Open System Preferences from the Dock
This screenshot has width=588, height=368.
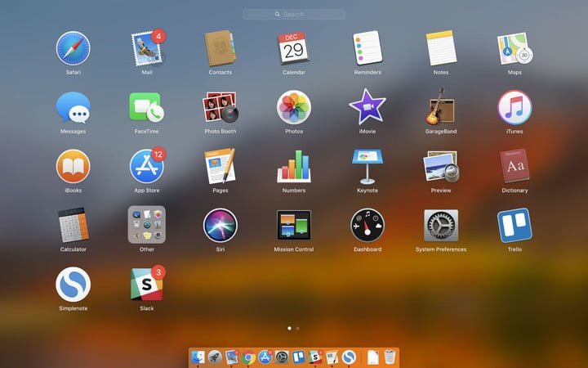(282, 357)
